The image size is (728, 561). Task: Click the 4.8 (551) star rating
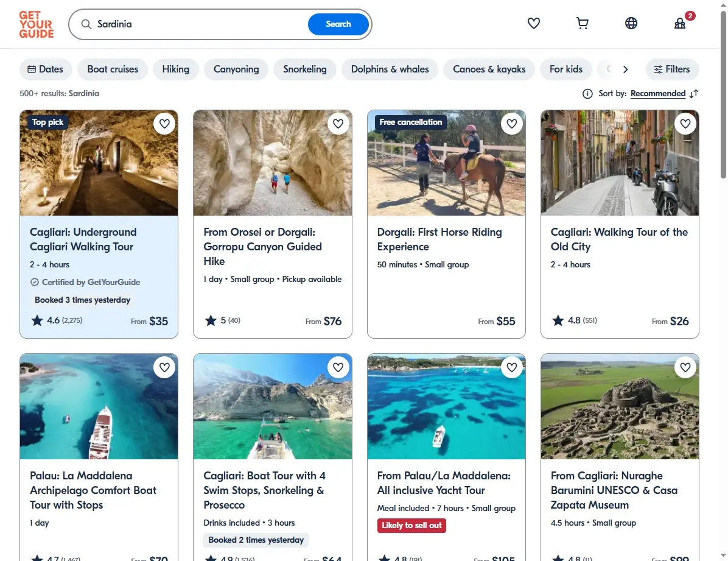[x=575, y=320]
